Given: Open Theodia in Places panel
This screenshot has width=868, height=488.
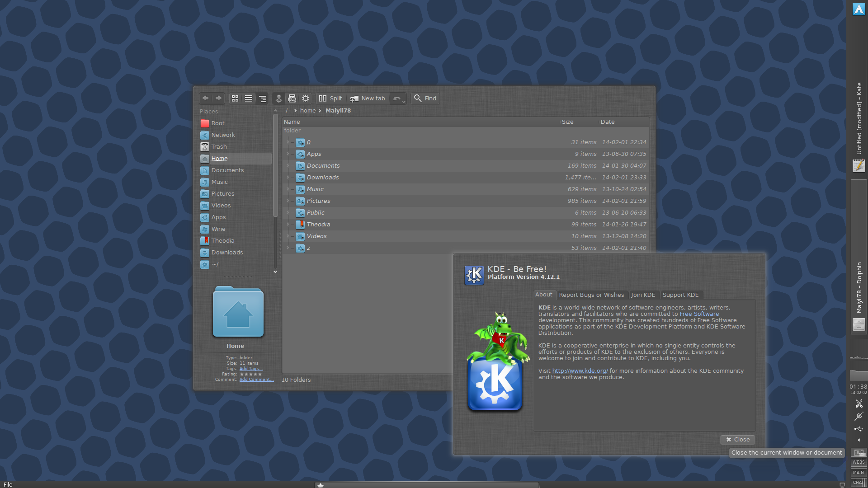Looking at the screenshot, I should point(236,240).
